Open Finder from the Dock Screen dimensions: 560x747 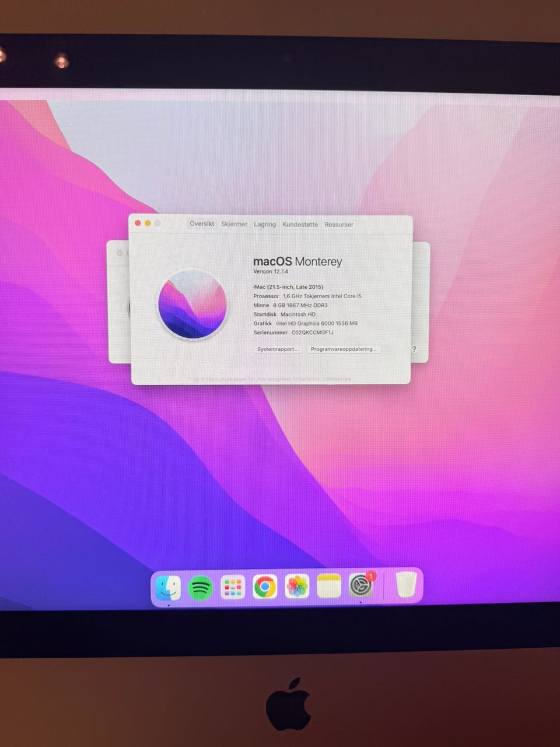pos(168,588)
